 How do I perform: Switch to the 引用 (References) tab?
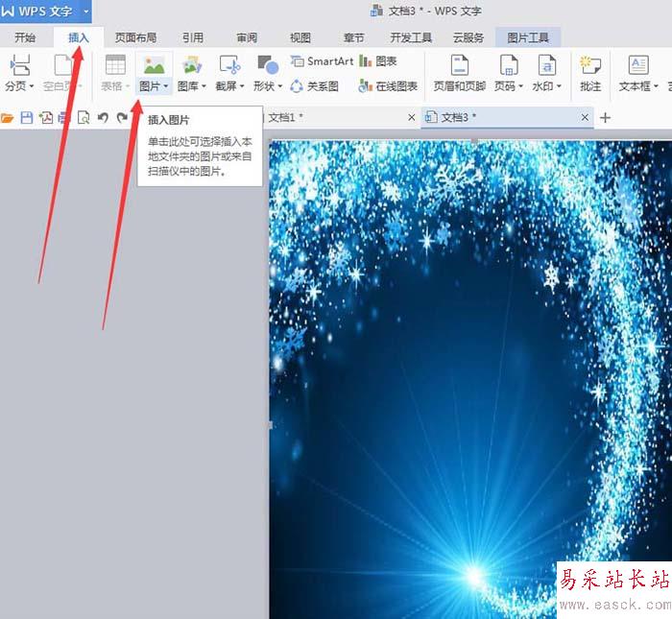coord(193,37)
